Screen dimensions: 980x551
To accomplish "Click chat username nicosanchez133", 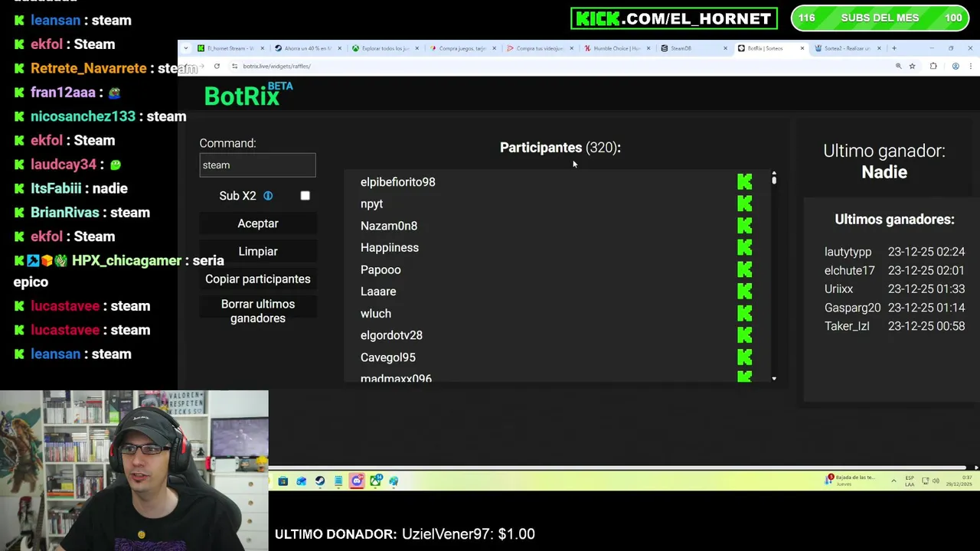I will (x=83, y=116).
